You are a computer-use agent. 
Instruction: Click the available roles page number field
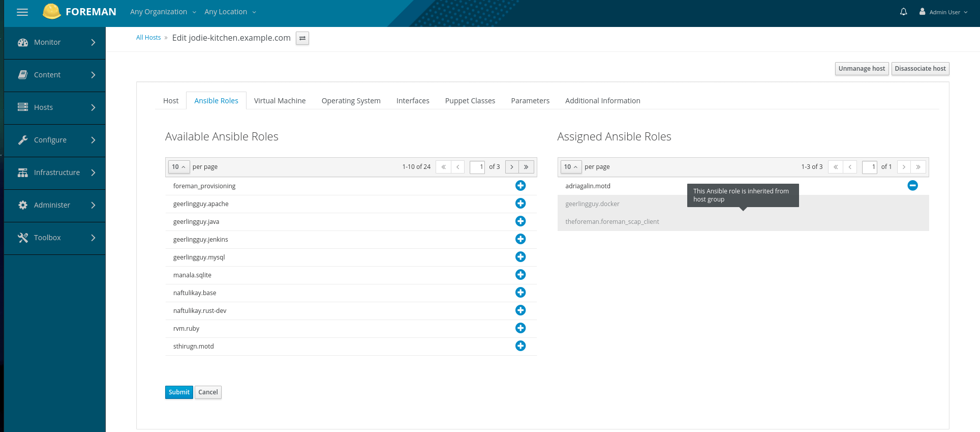[477, 167]
